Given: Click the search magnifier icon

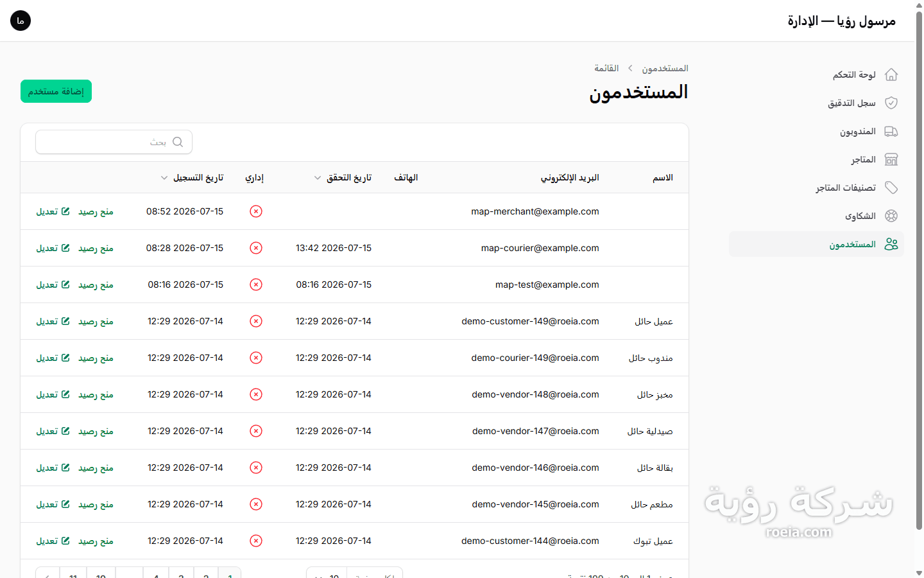Looking at the screenshot, I should point(178,142).
